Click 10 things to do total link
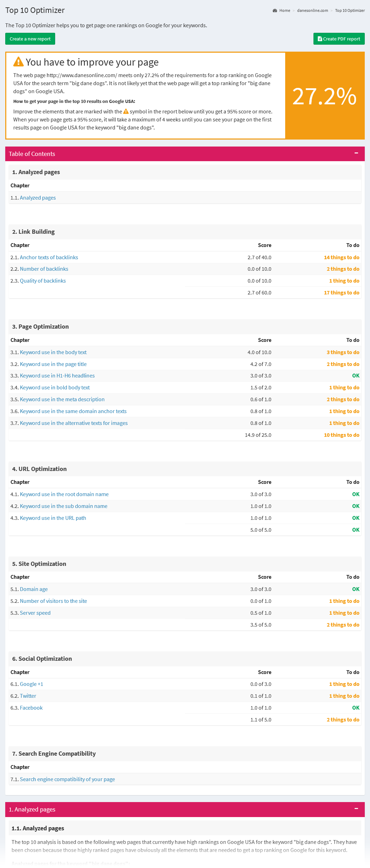The height and width of the screenshot is (868, 370). coord(341,435)
